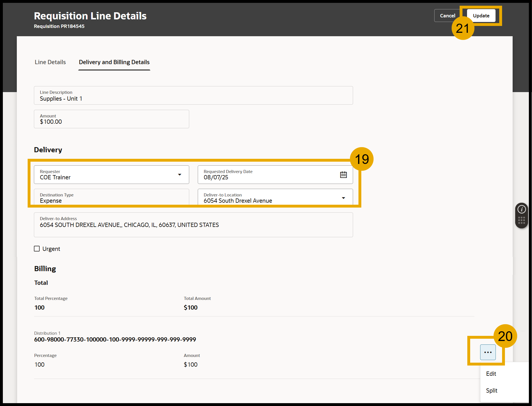Viewport: 532px width, 406px height.
Task: Switch to the Line Details tab
Action: (50, 62)
